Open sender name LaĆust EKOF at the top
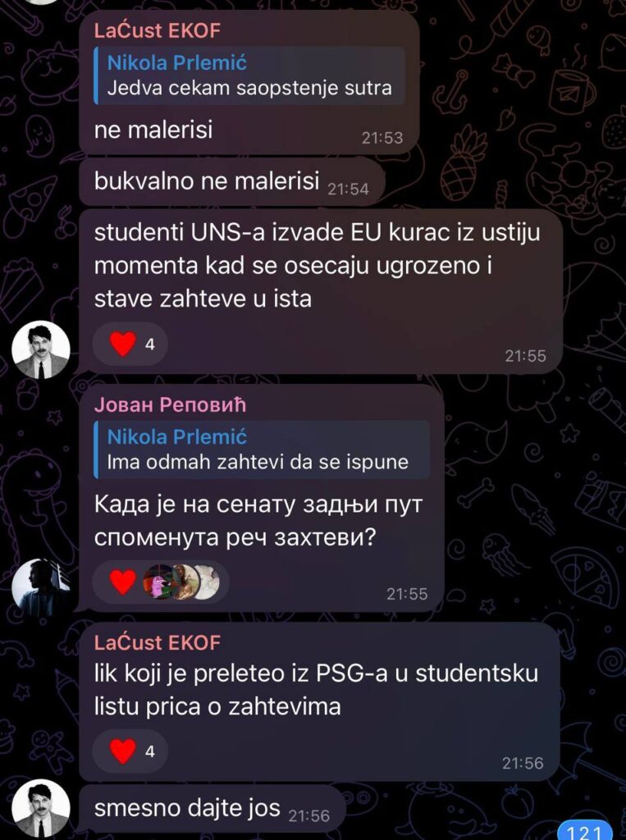This screenshot has height=840, width=626. pos(157,31)
